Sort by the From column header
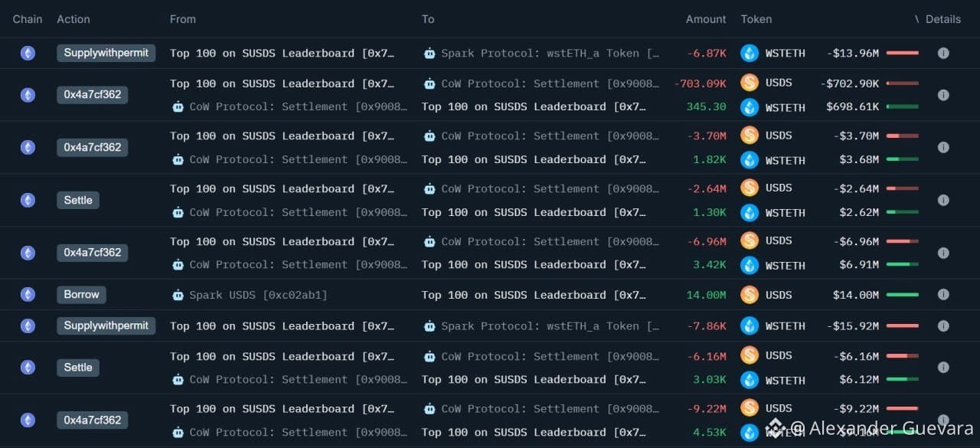 click(x=183, y=19)
